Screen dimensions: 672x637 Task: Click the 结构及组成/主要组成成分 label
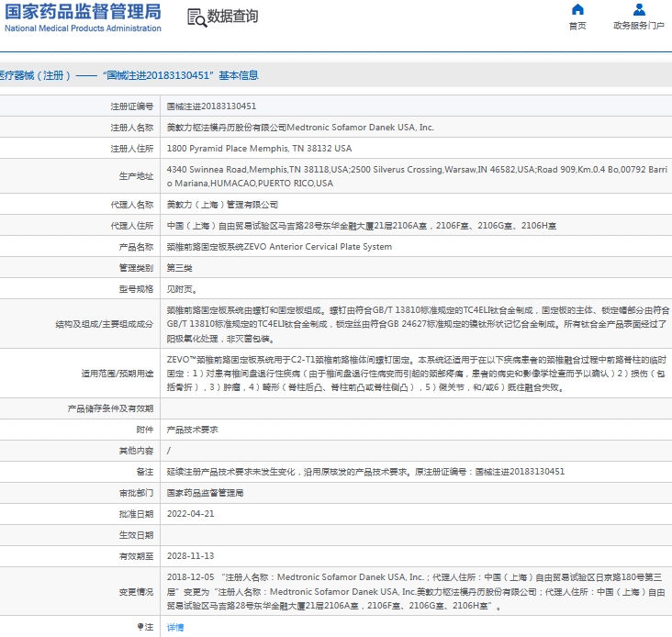click(104, 324)
